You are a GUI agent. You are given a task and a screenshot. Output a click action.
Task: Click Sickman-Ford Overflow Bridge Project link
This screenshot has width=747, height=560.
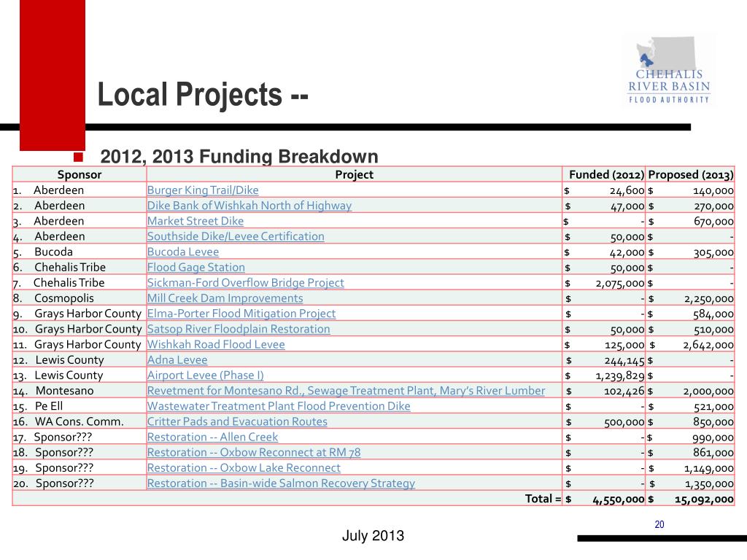(245, 282)
